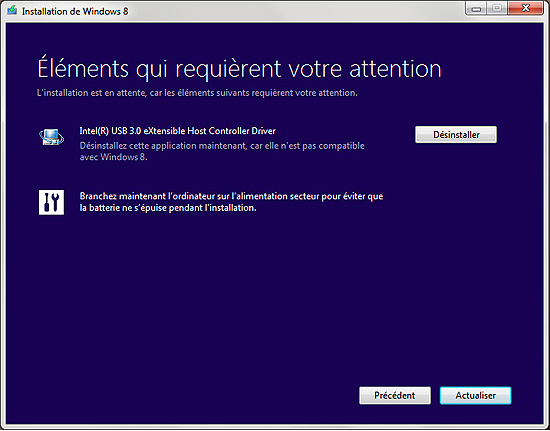Go back with the Précédent button
550x431 pixels.
click(x=395, y=396)
